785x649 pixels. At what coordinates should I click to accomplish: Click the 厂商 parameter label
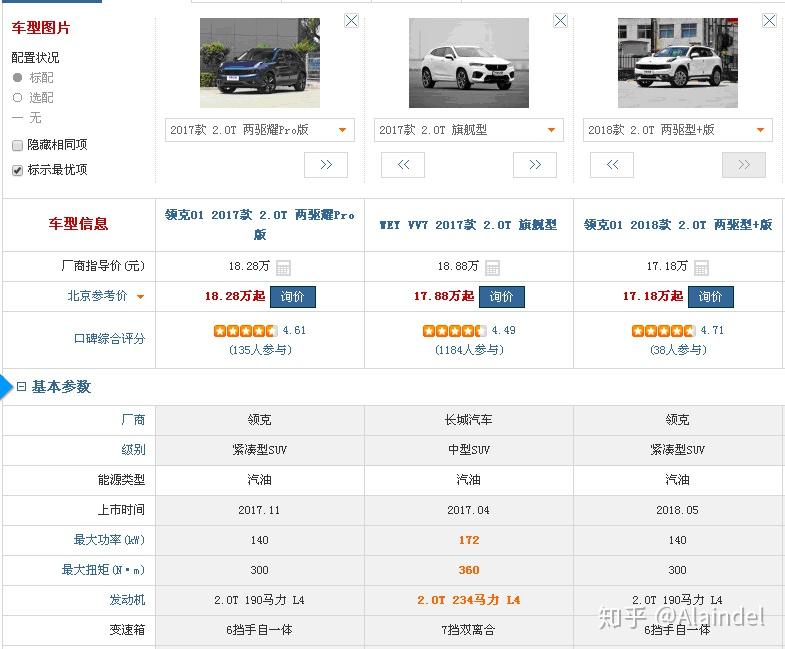133,420
